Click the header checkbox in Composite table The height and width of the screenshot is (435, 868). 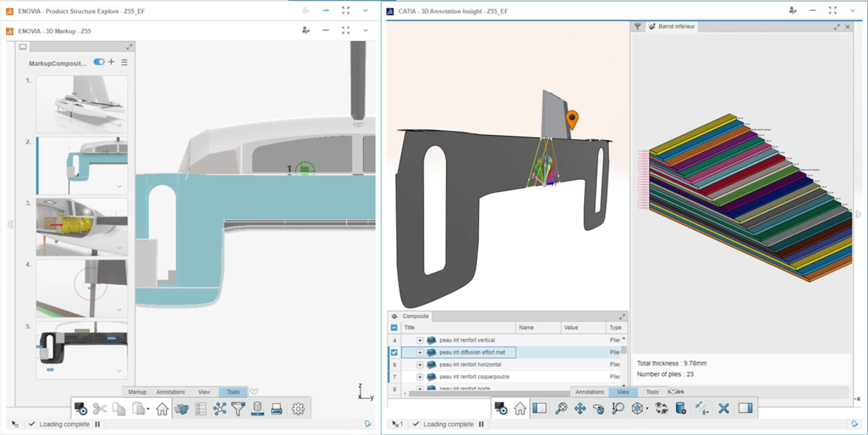click(394, 328)
